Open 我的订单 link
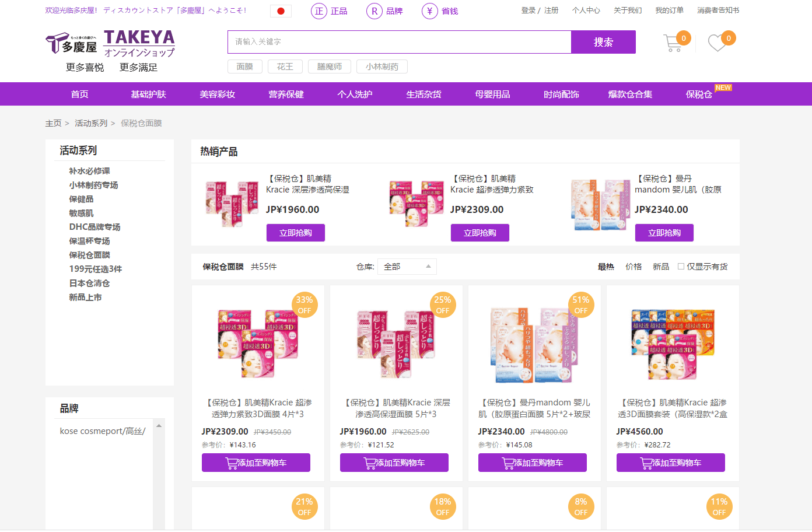Viewport: 812px width, 532px height. click(x=669, y=10)
